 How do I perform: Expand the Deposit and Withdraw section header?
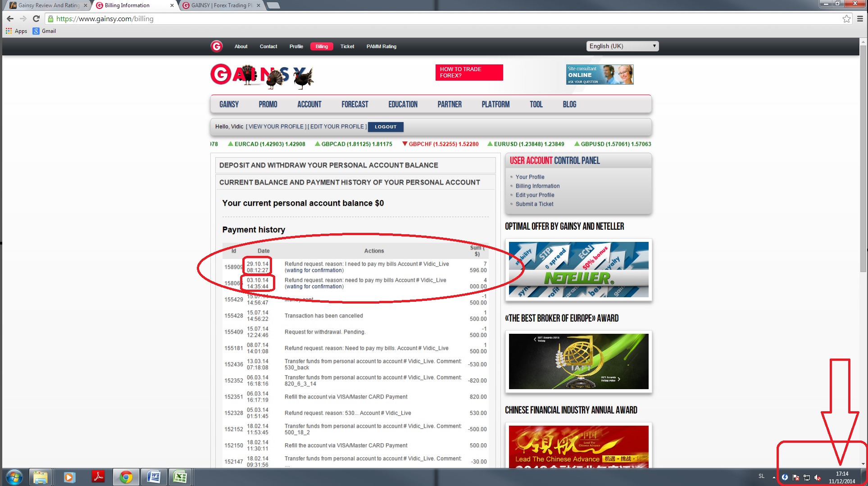[355, 165]
